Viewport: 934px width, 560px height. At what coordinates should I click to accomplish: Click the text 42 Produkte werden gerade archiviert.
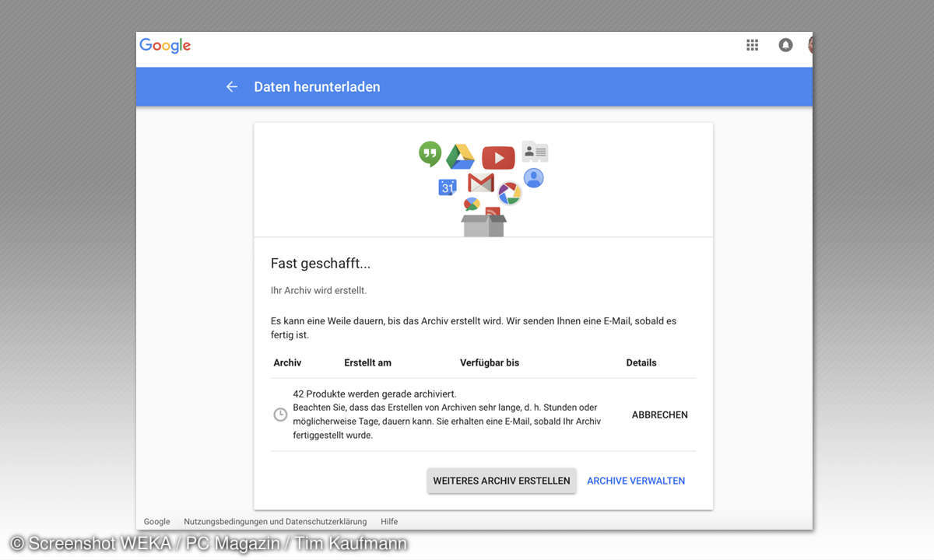pos(375,394)
